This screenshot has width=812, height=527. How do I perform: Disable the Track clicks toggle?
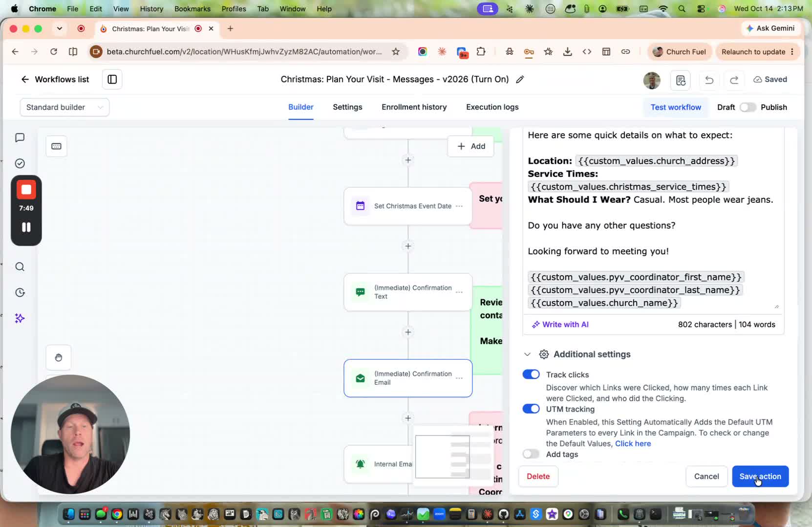(x=531, y=374)
